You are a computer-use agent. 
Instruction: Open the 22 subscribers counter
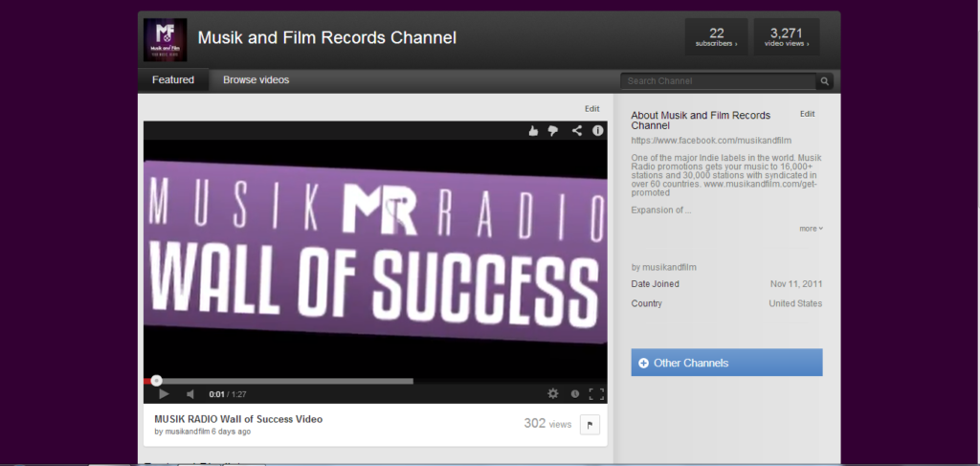click(x=716, y=37)
